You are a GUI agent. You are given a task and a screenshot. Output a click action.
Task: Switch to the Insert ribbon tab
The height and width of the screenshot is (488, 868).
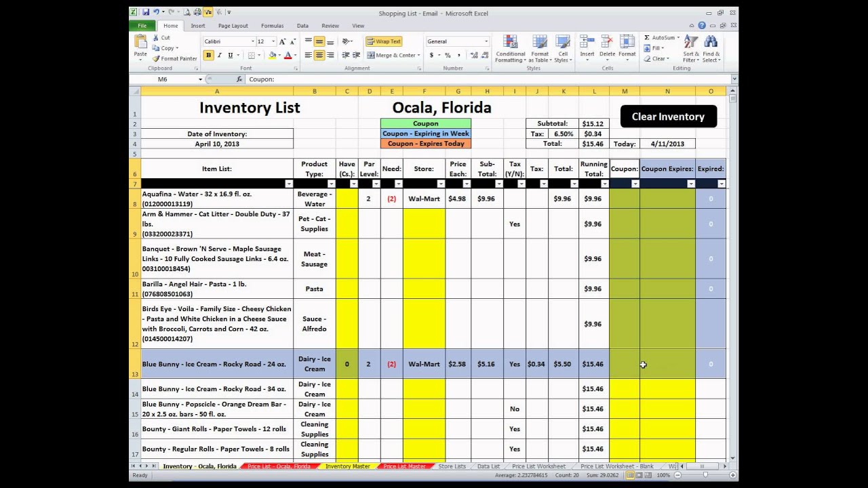click(198, 26)
